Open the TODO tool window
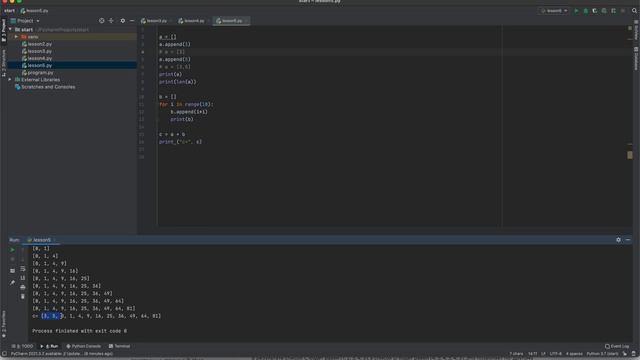640x360 pixels. click(x=22, y=346)
